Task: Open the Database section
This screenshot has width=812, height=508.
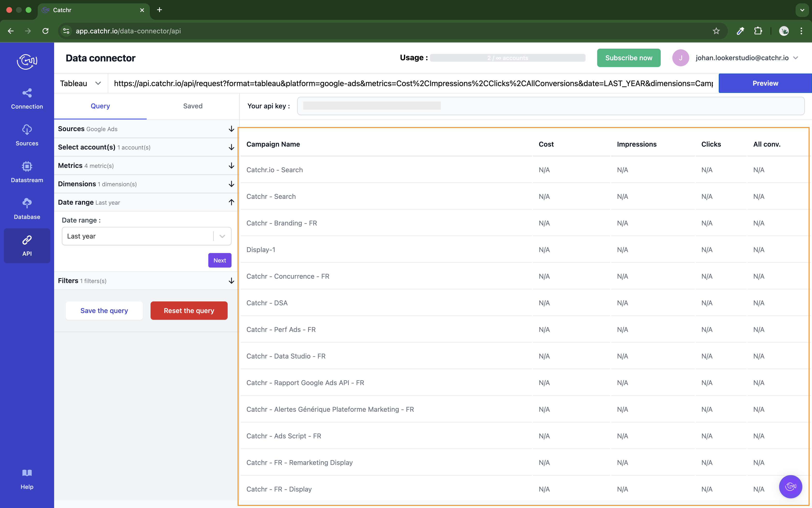Action: [27, 209]
